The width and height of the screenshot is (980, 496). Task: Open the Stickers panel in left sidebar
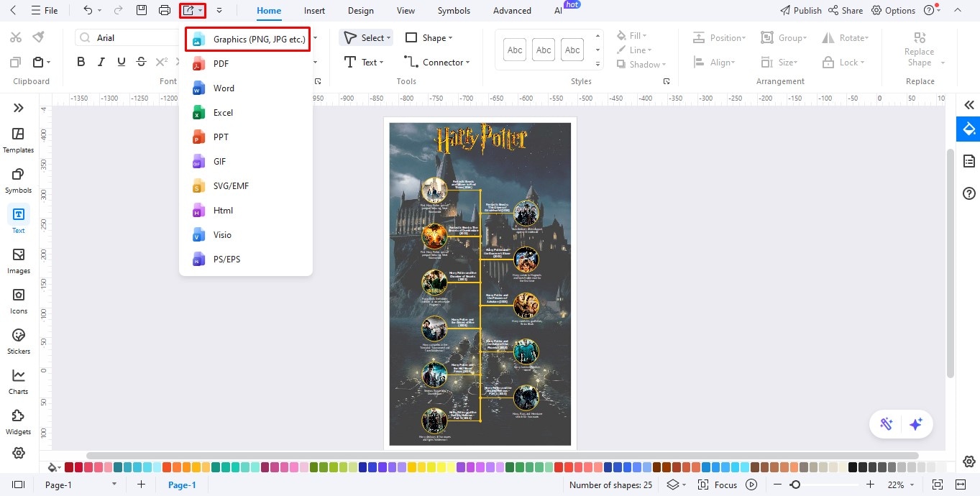tap(19, 341)
